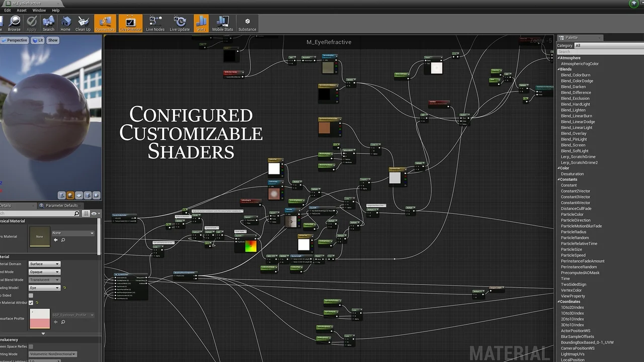The height and width of the screenshot is (362, 644).
Task: Uncheck Use Material Attributes checkbox
Action: (x=31, y=303)
